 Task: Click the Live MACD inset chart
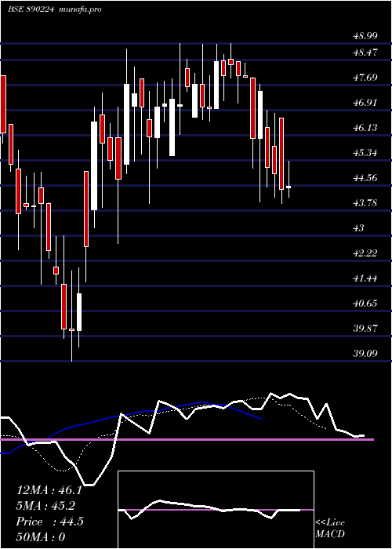click(x=216, y=510)
